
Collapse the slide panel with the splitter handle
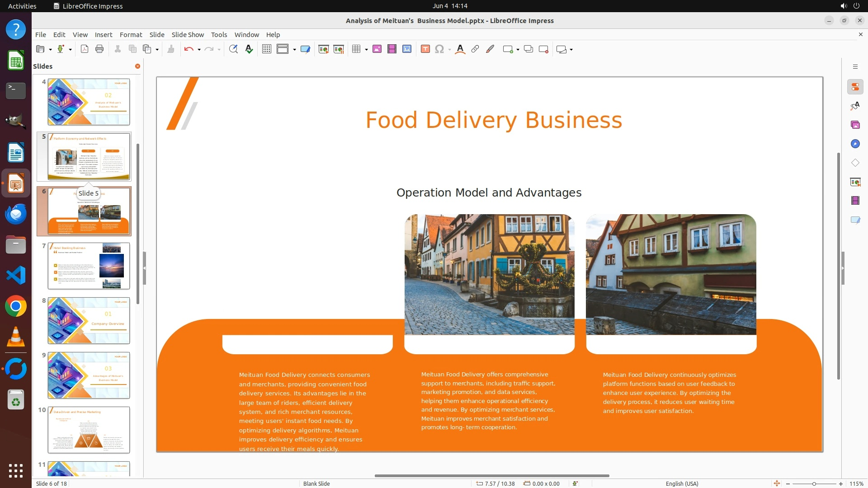144,268
